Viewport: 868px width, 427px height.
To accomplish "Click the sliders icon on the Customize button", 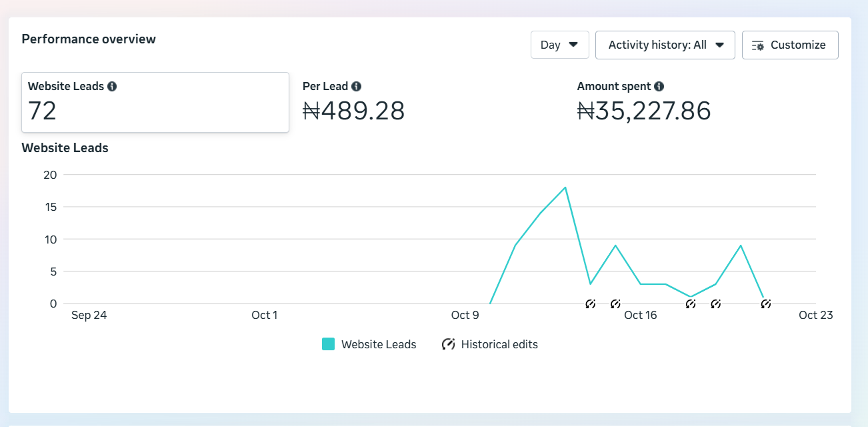I will pos(758,45).
